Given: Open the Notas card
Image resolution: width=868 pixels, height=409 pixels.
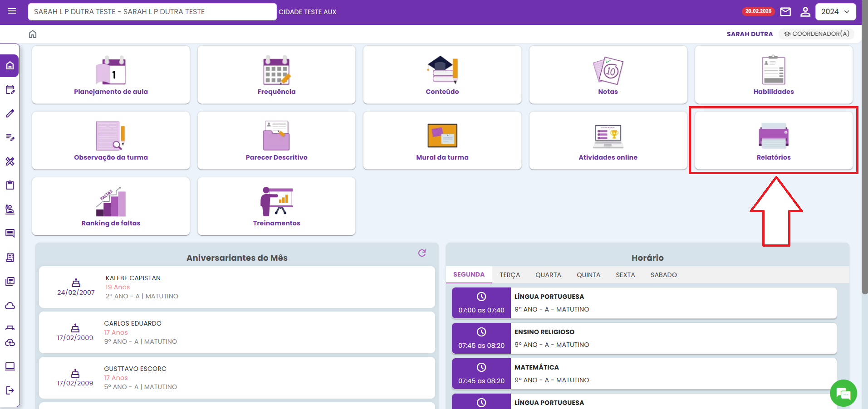Looking at the screenshot, I should click(x=608, y=75).
